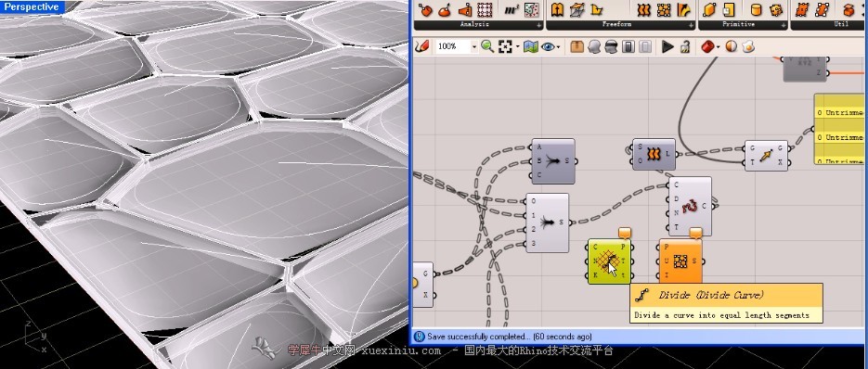Select the G T move component with arrow
The height and width of the screenshot is (369, 868).
click(x=766, y=156)
